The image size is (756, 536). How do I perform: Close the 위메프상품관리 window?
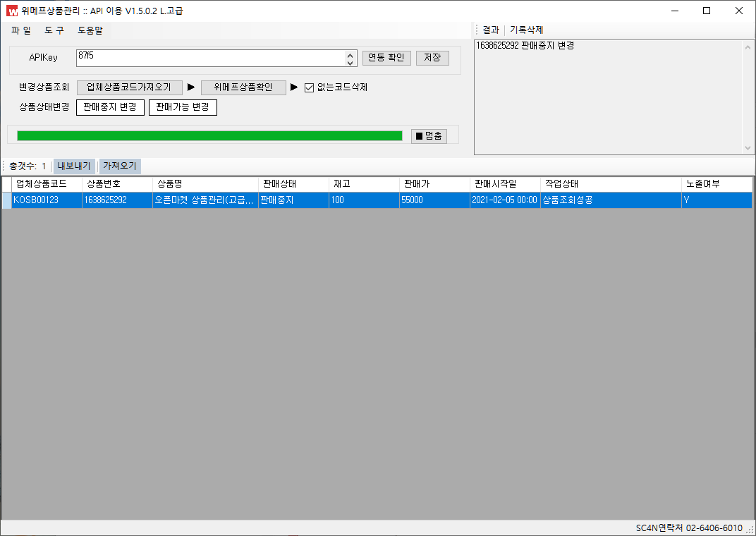coord(738,11)
